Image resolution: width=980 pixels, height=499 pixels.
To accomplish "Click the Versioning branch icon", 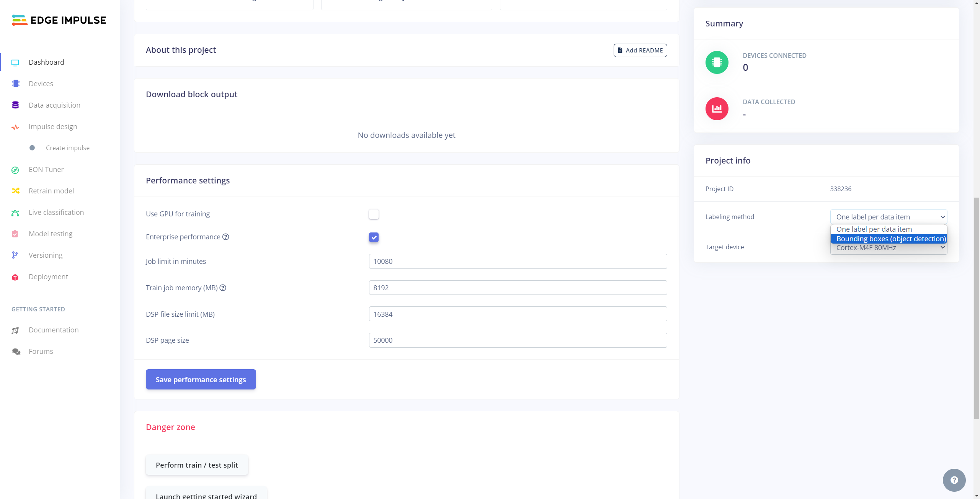I will (x=15, y=255).
